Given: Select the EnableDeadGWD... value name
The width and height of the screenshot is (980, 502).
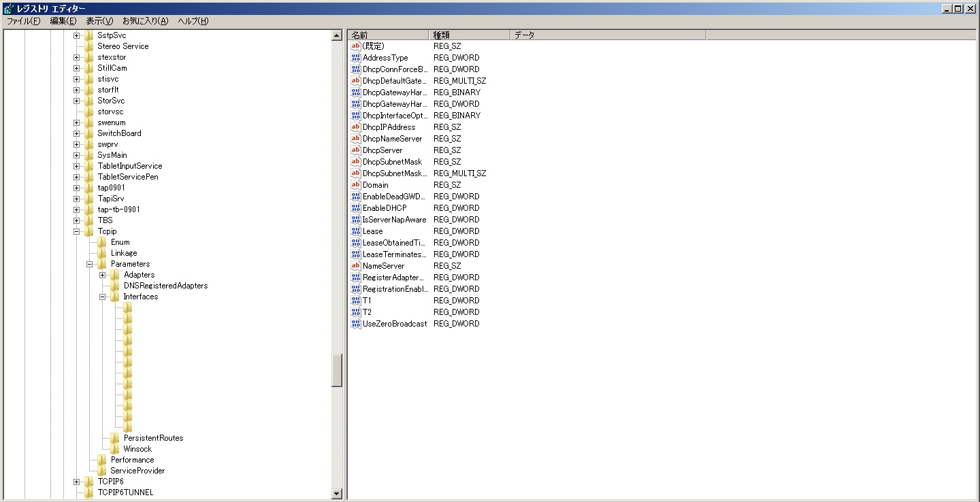Looking at the screenshot, I should (395, 197).
